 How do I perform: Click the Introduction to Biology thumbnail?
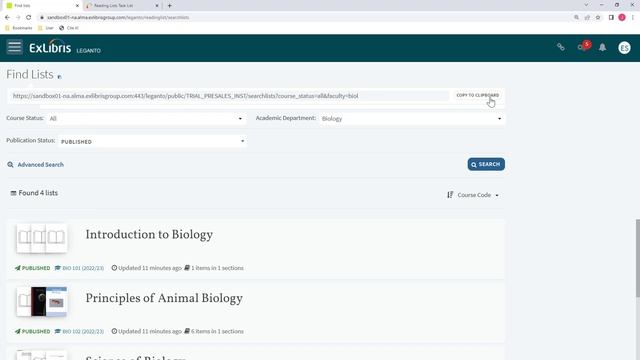[x=42, y=238]
